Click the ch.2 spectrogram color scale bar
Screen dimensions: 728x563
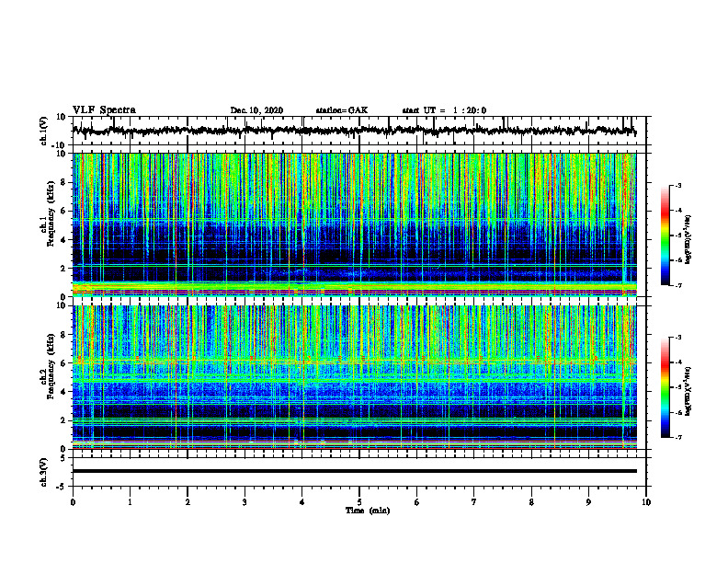[x=665, y=387]
